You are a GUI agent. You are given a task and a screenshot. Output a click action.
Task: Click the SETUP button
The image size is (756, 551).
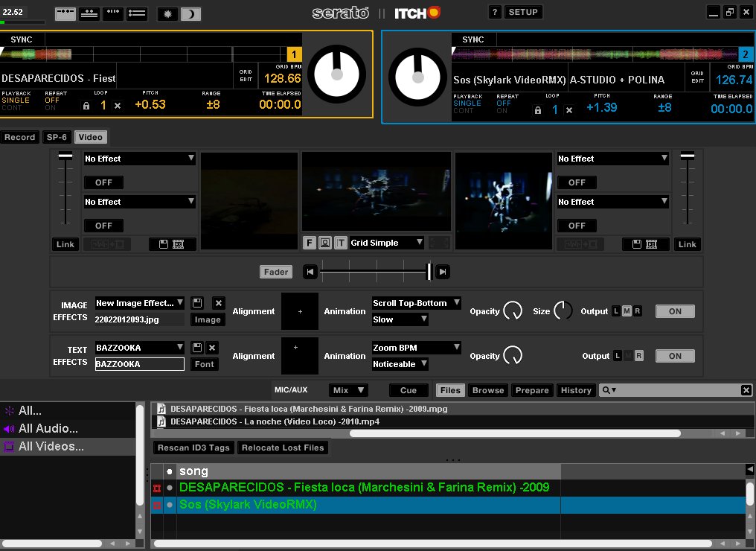[x=523, y=12]
